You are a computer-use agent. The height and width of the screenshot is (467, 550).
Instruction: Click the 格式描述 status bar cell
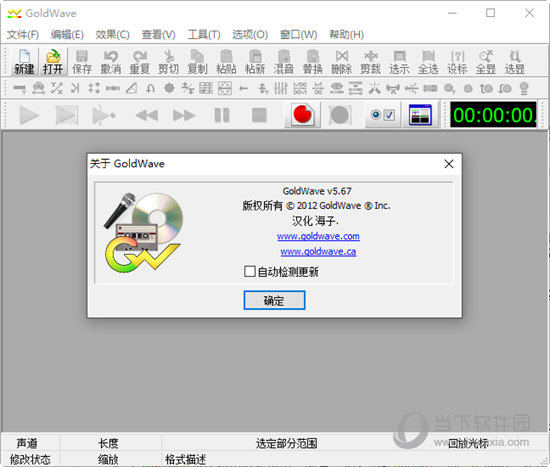[186, 459]
